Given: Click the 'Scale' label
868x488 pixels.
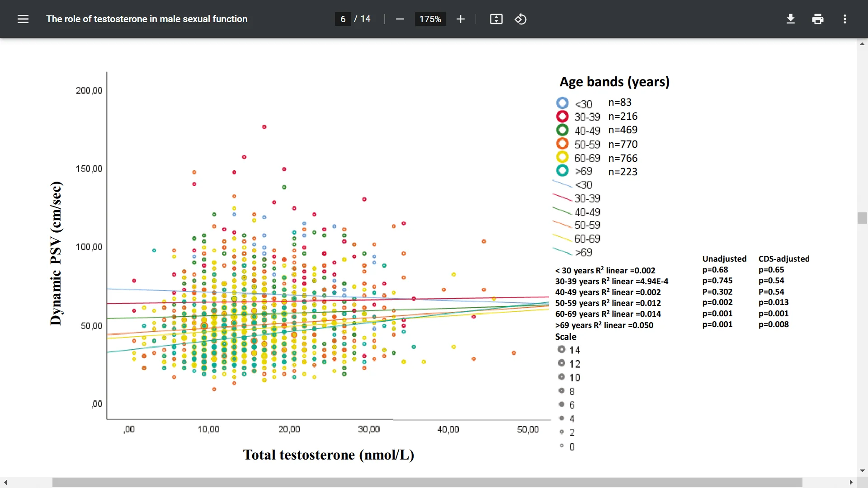Looking at the screenshot, I should 566,337.
